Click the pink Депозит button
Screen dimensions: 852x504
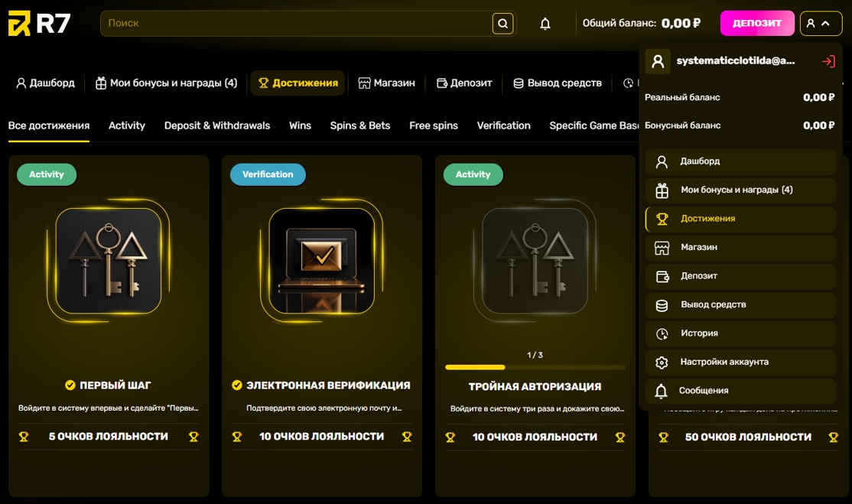coord(757,24)
